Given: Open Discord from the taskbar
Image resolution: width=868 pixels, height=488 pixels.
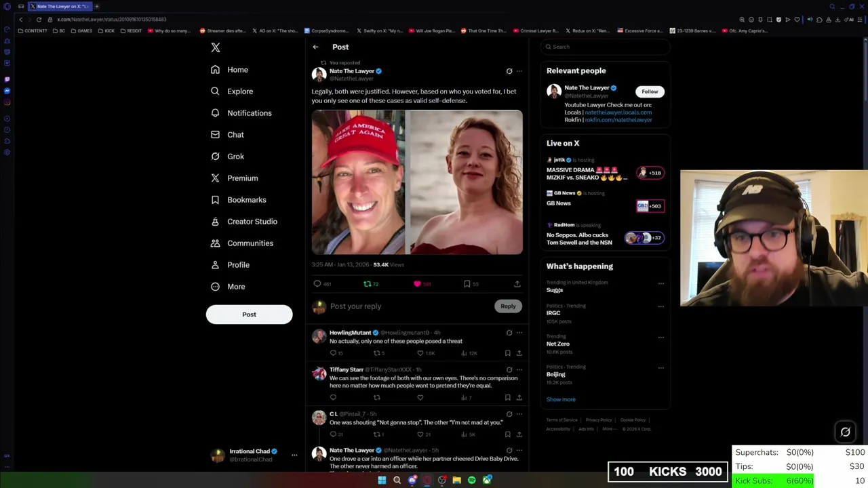Looking at the screenshot, I should tap(412, 481).
